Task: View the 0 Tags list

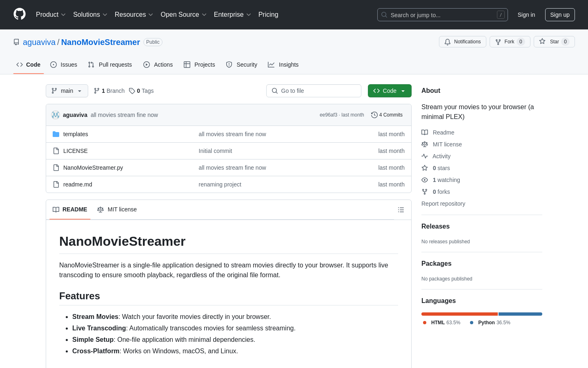Action: [x=141, y=91]
